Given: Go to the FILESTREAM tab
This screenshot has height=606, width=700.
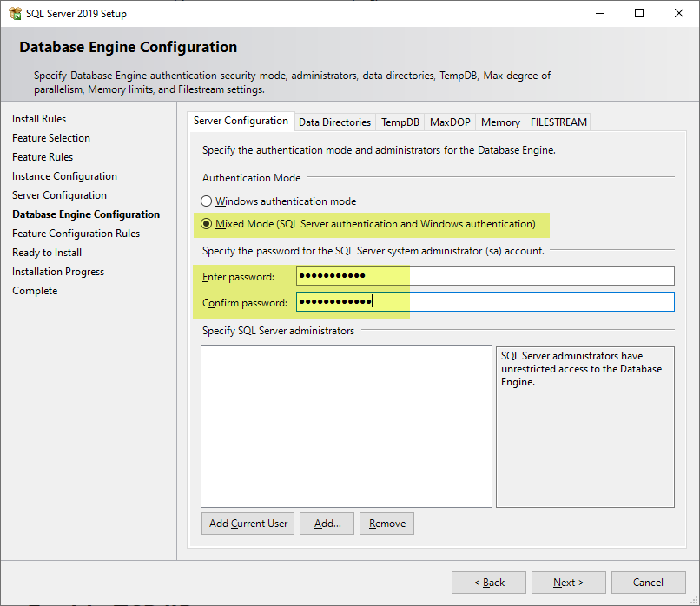Looking at the screenshot, I should [x=558, y=122].
